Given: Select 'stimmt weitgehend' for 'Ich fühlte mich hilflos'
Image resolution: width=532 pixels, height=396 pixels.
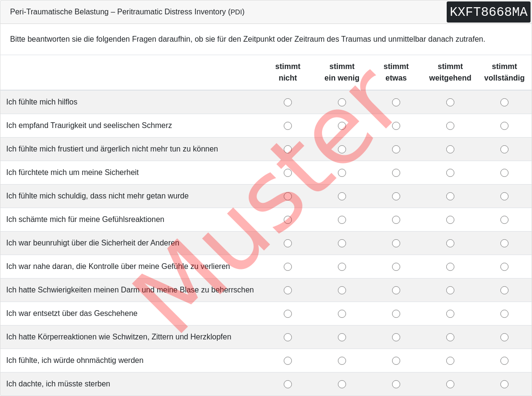Looking at the screenshot, I should tap(450, 102).
